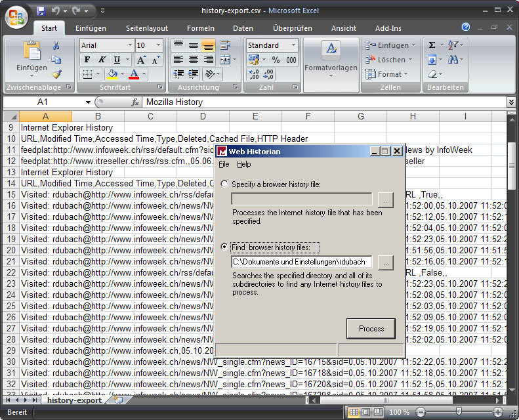
Task: Align text to top of cell
Action: 178,45
